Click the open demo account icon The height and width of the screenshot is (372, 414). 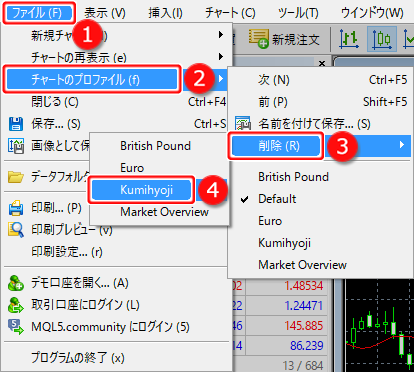[x=16, y=283]
